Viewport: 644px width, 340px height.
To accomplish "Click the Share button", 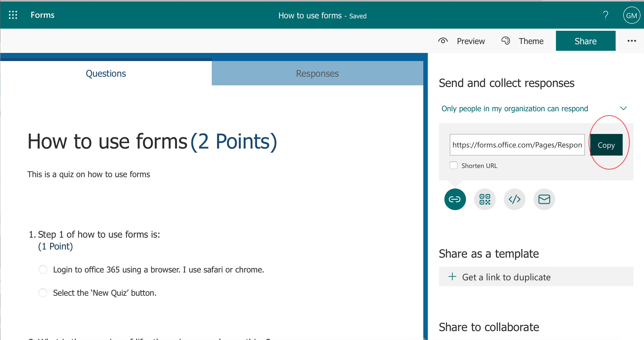I will click(x=585, y=41).
